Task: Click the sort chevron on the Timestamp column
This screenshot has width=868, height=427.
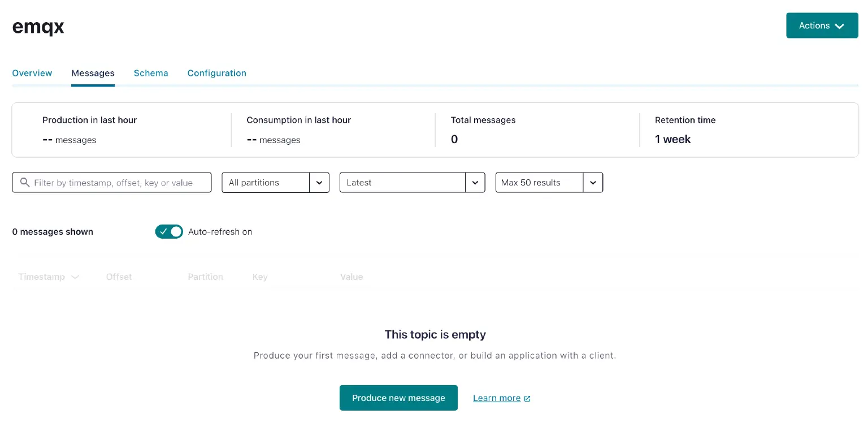Action: 75,277
